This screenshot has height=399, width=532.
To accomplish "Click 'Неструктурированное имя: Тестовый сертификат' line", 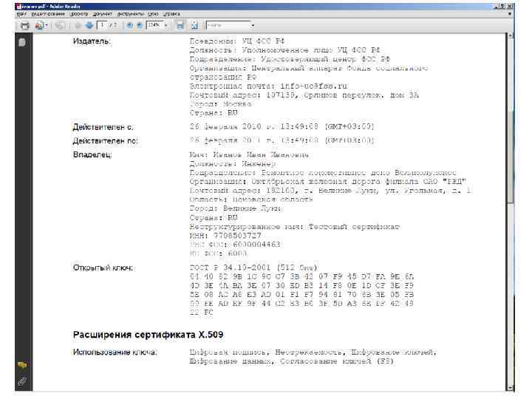I will click(295, 227).
